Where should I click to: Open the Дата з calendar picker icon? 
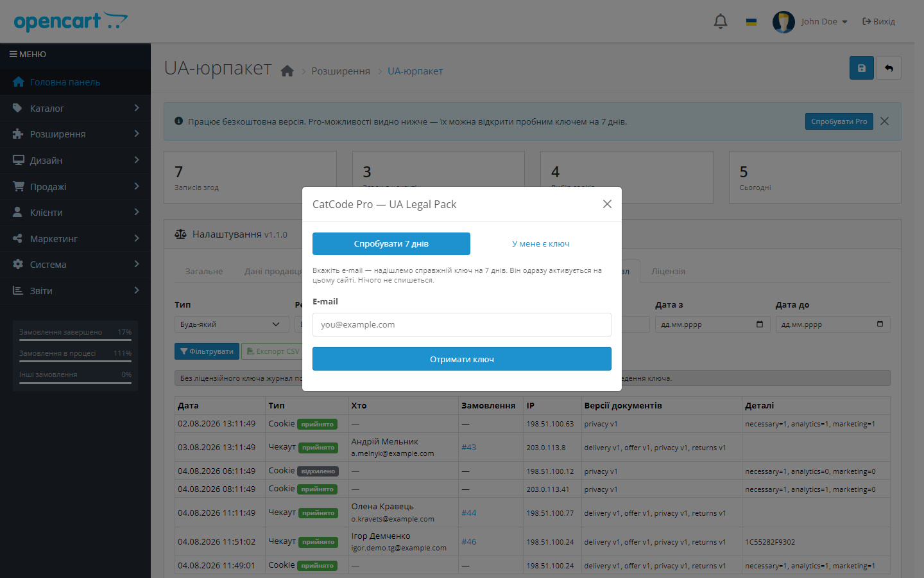point(760,324)
